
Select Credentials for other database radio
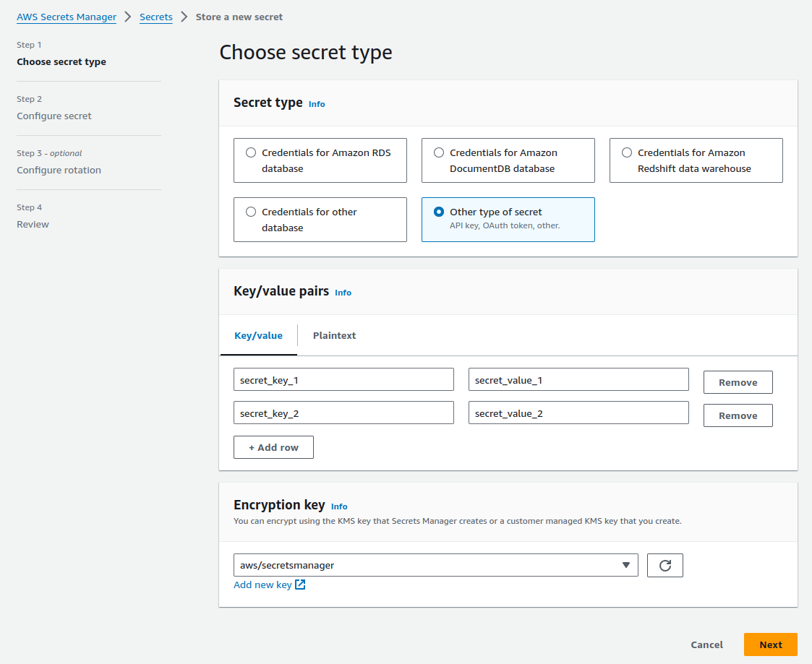click(x=251, y=212)
